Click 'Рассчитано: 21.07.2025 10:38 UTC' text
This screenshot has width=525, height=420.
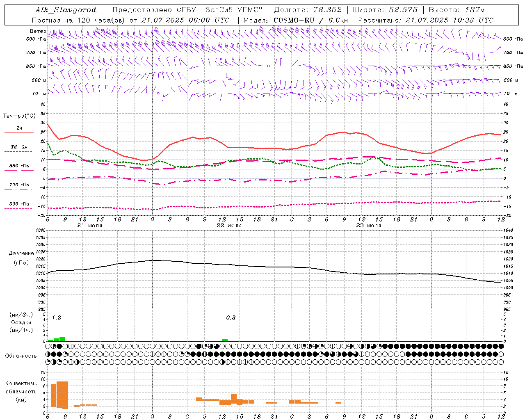click(426, 20)
